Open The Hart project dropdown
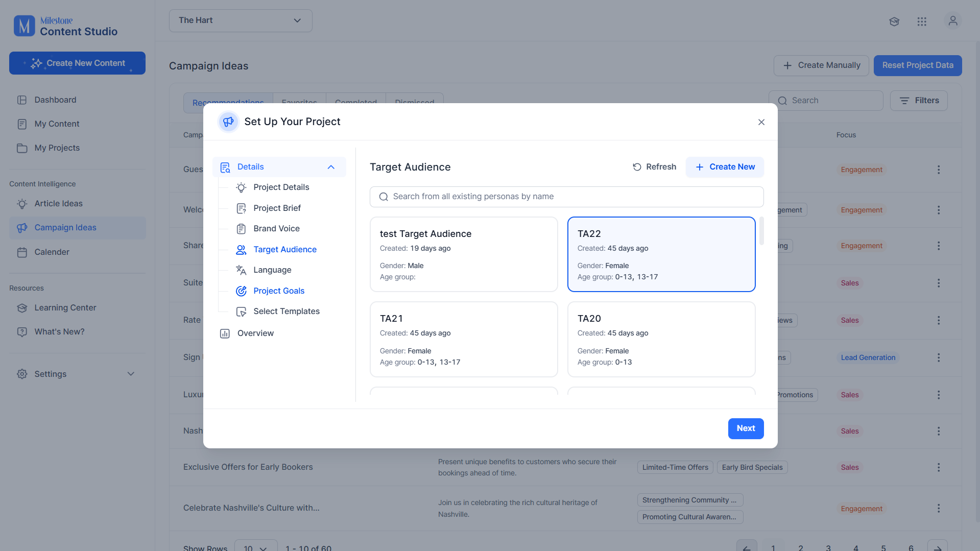 241,20
